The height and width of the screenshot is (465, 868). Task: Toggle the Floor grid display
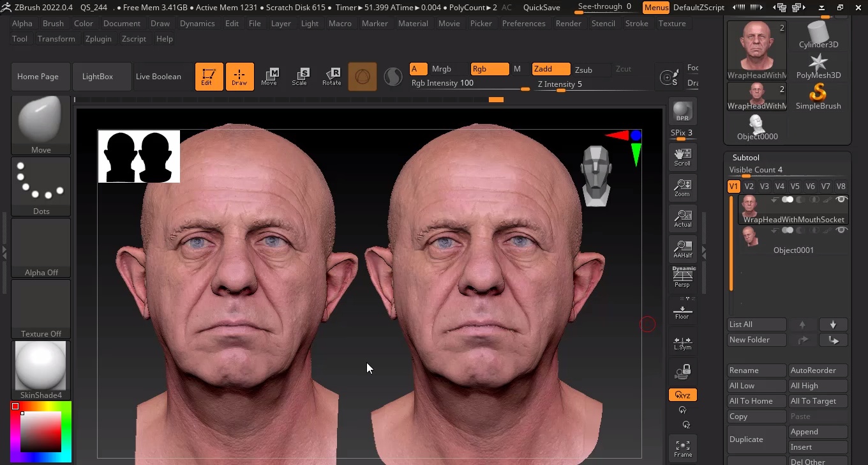[682, 310]
